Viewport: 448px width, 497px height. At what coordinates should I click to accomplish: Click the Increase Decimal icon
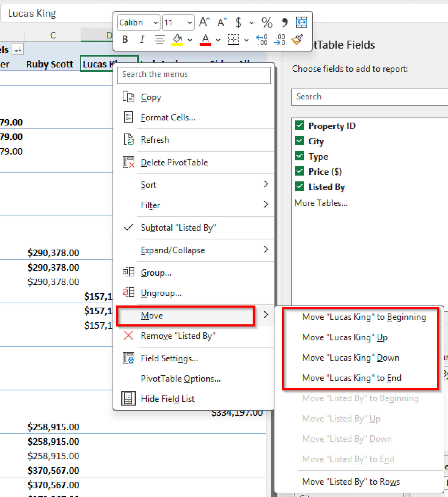coord(262,40)
